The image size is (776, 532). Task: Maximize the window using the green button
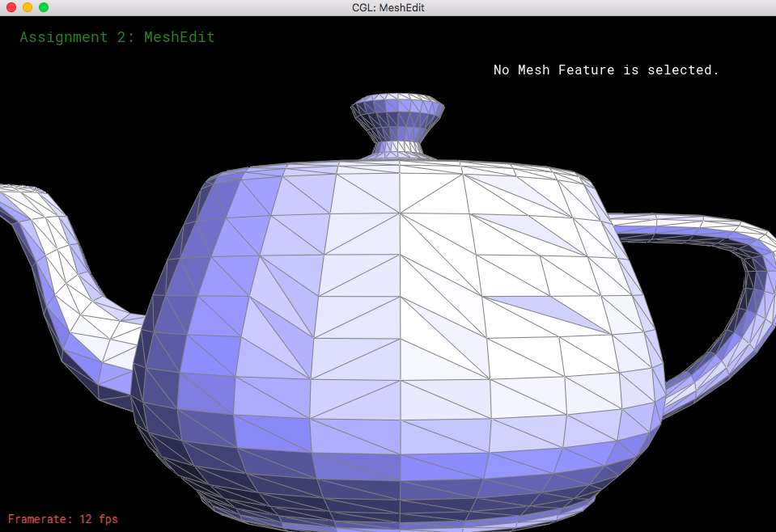(x=44, y=7)
